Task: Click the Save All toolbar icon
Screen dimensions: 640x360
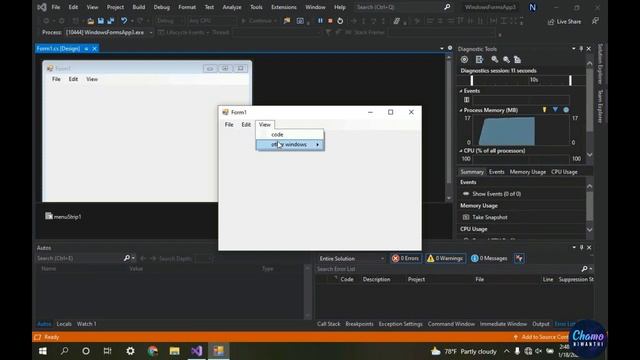Action: pyautogui.click(x=111, y=21)
